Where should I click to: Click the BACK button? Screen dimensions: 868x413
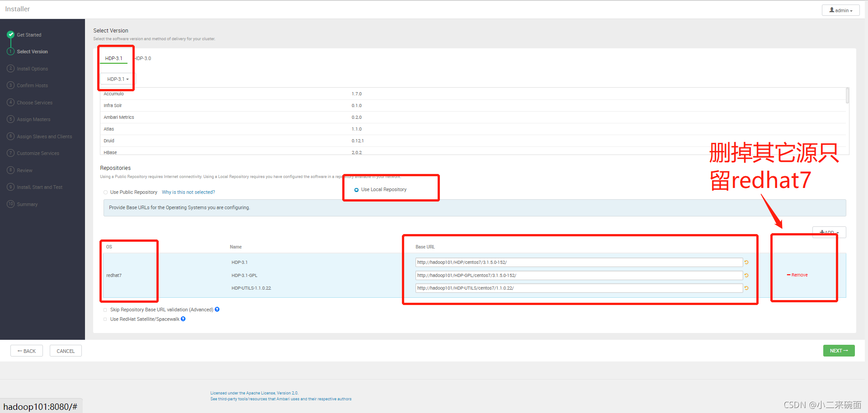click(27, 351)
